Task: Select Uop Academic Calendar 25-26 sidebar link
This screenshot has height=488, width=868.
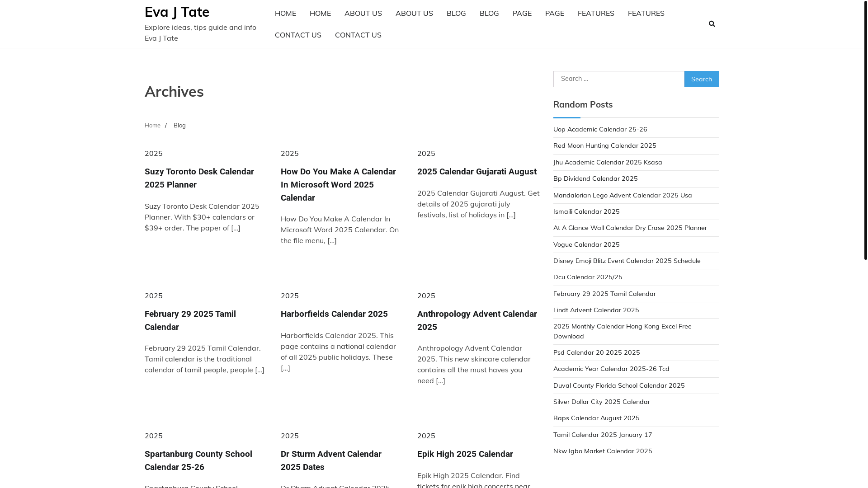Action: 600,129
